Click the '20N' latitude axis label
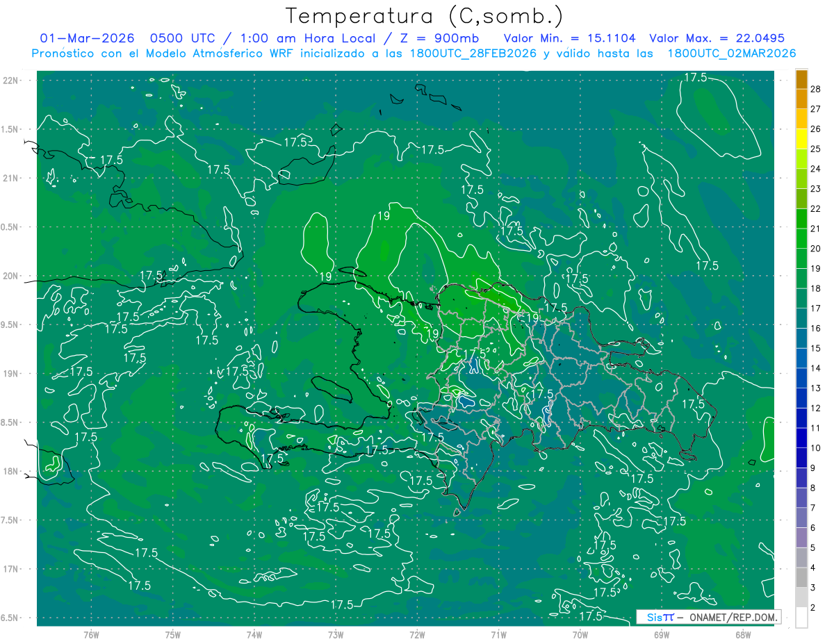 pos(10,276)
